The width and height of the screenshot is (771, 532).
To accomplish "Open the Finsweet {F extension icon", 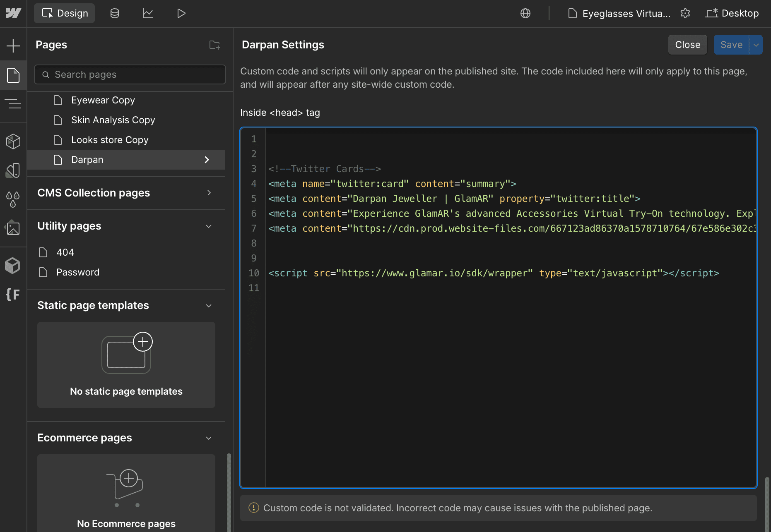I will click(x=13, y=295).
